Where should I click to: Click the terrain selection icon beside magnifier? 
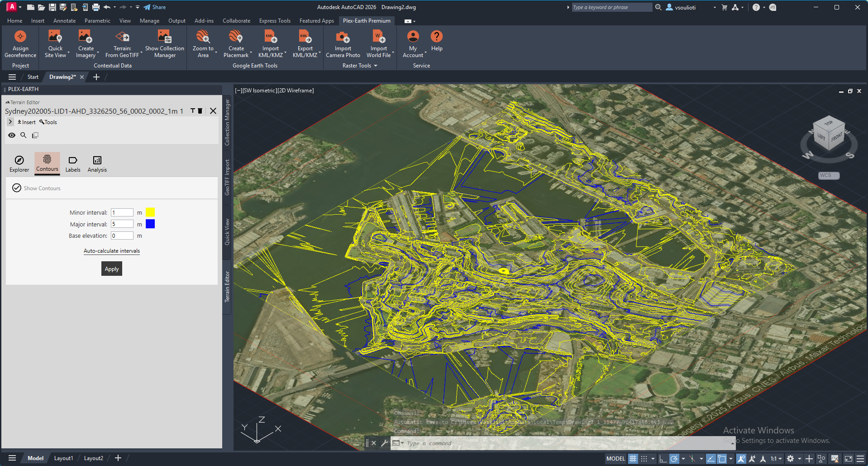pos(35,135)
